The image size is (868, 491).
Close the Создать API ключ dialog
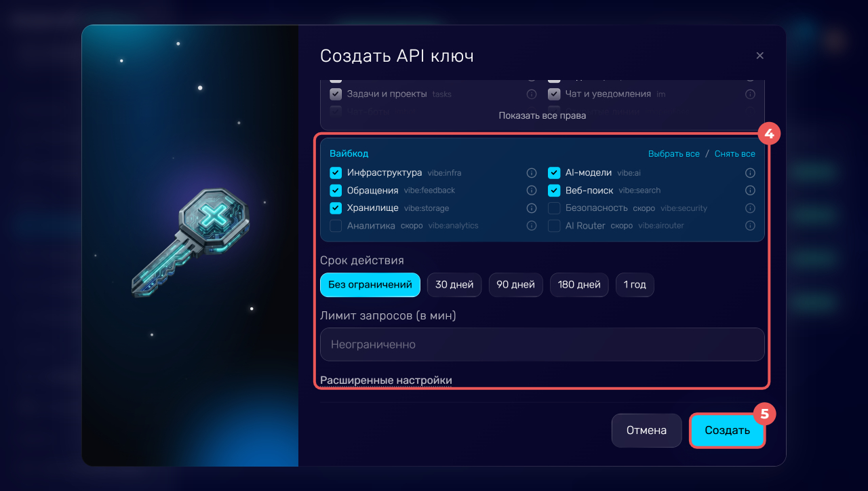759,56
